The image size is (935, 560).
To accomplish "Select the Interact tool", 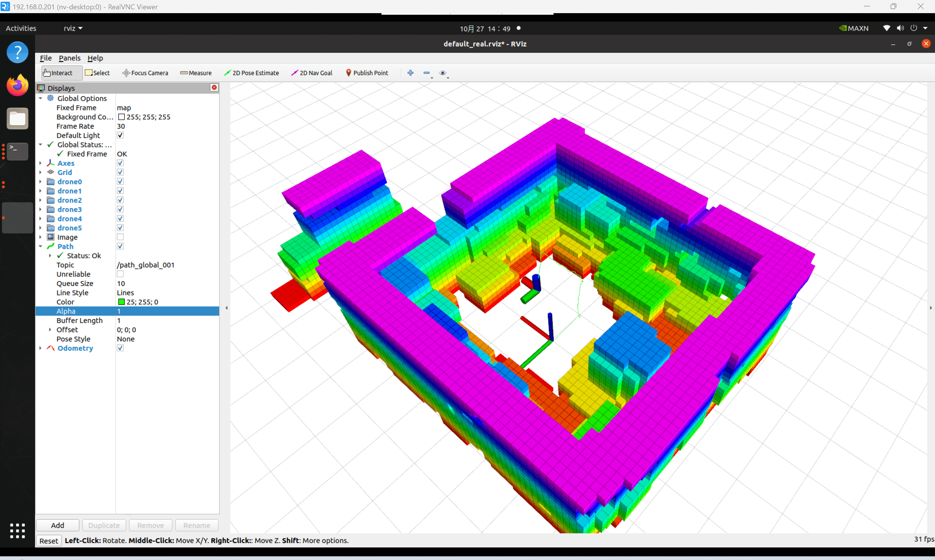I will [61, 73].
